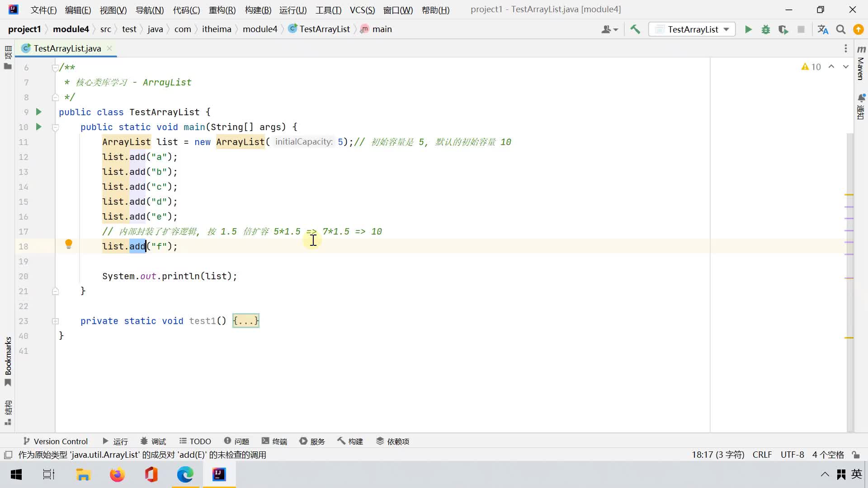This screenshot has height=488, width=868.
Task: Open the 帮助(H) menu
Action: coord(435,10)
